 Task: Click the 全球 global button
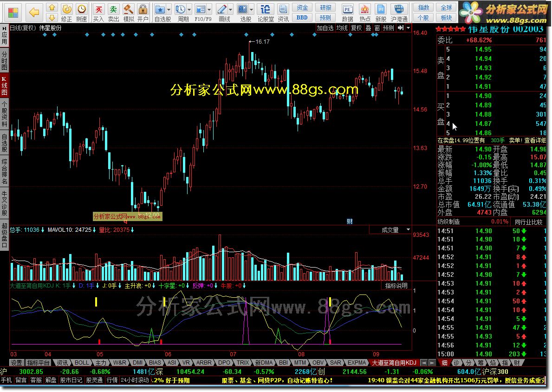[x=447, y=7]
